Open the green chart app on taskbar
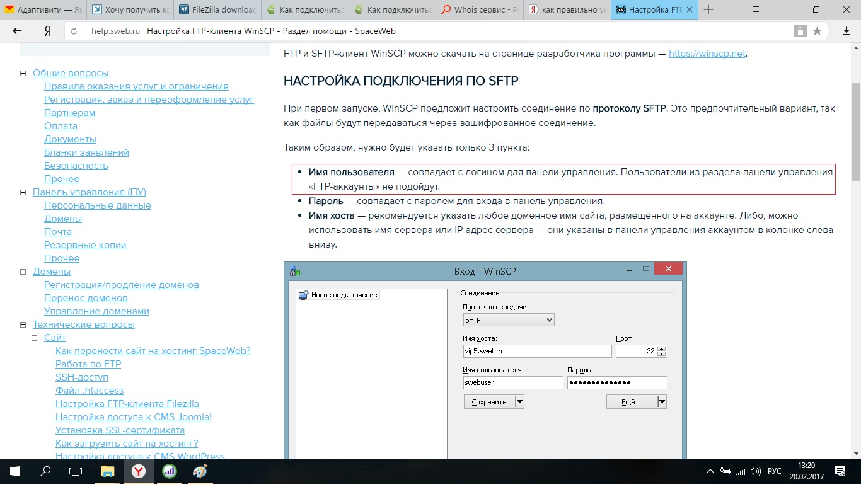The width and height of the screenshot is (861, 504). point(169,471)
